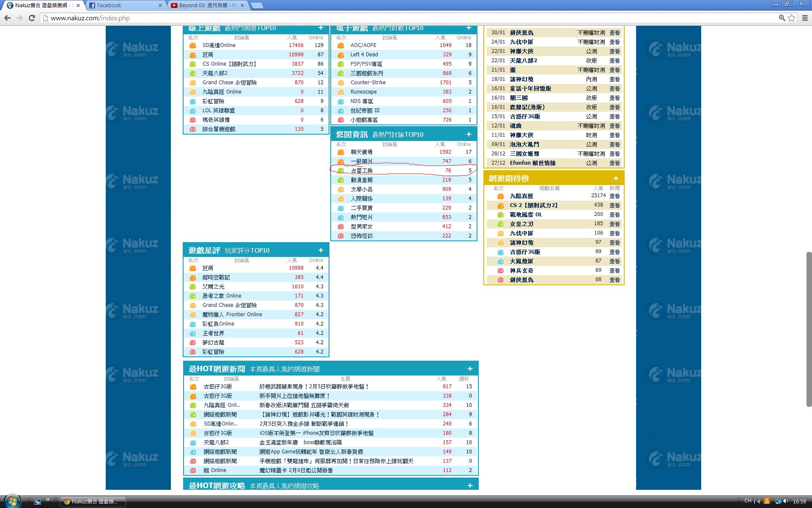Click rank 1 badge beside SD高達Online

[192, 45]
